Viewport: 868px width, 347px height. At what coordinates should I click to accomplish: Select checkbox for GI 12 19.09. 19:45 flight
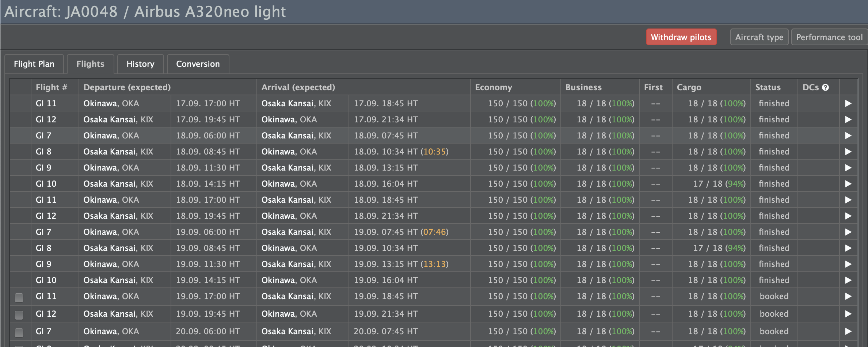(19, 315)
